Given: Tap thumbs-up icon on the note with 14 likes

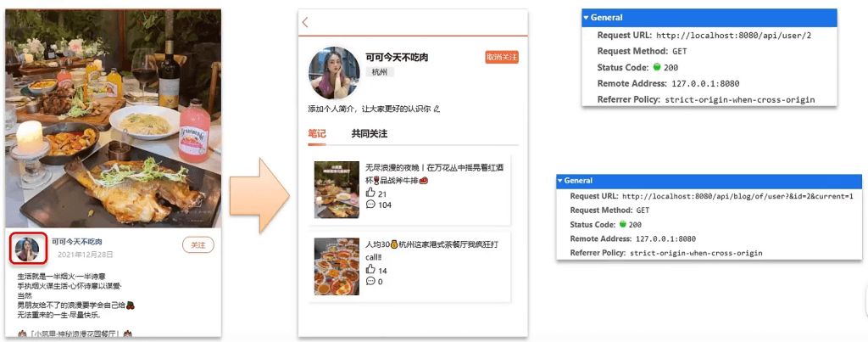Looking at the screenshot, I should [x=370, y=270].
